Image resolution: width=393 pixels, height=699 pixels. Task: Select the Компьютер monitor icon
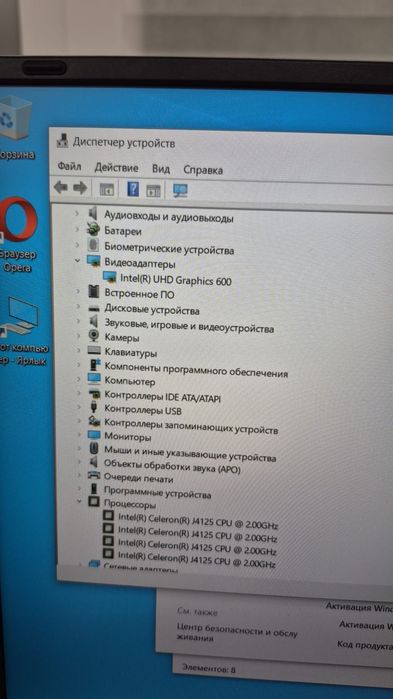click(x=94, y=379)
